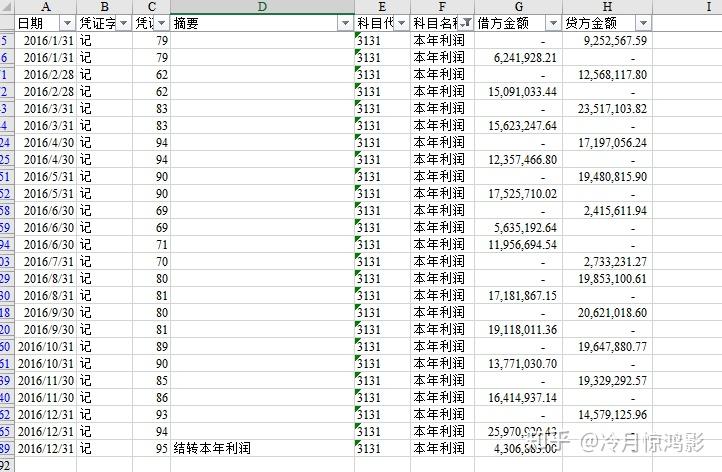The height and width of the screenshot is (472, 722).
Task: Select cell with debit 15,091,033.44
Action: [x=518, y=92]
